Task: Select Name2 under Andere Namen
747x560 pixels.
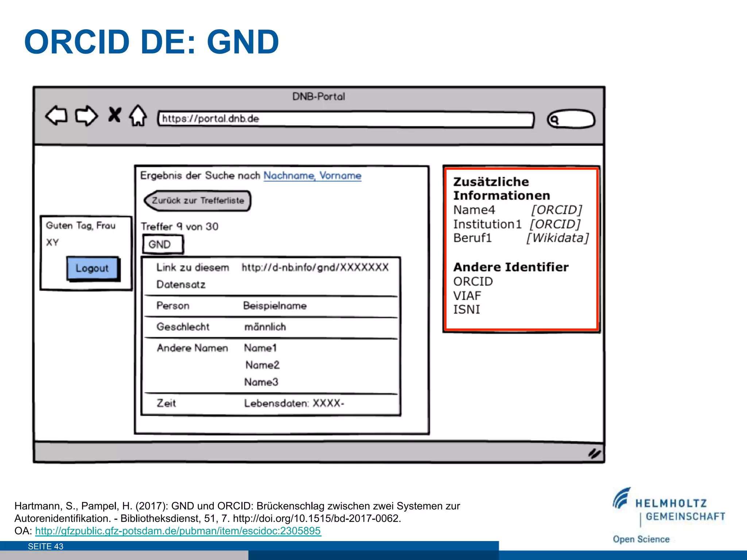Action: point(262,365)
